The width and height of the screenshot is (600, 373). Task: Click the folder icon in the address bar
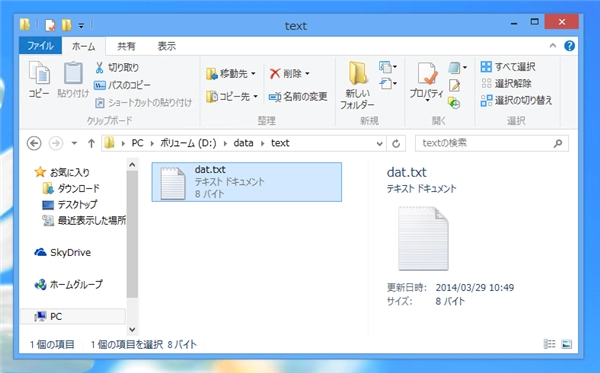point(109,143)
